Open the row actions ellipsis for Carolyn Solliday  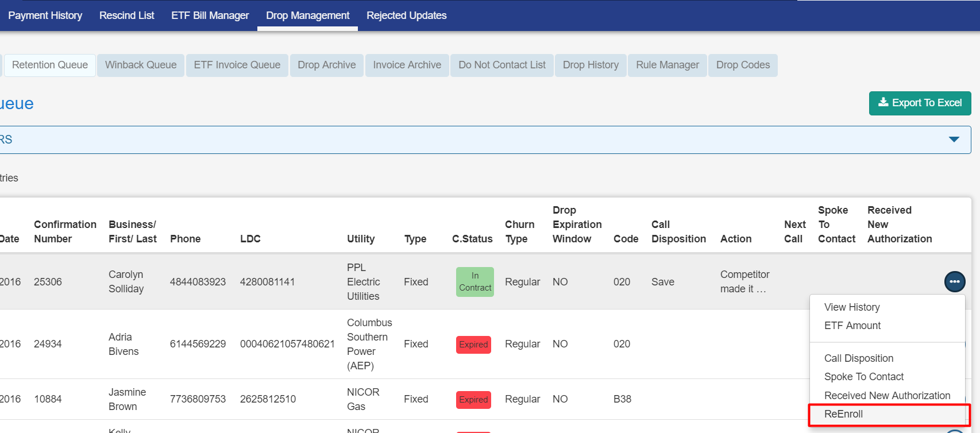(955, 281)
